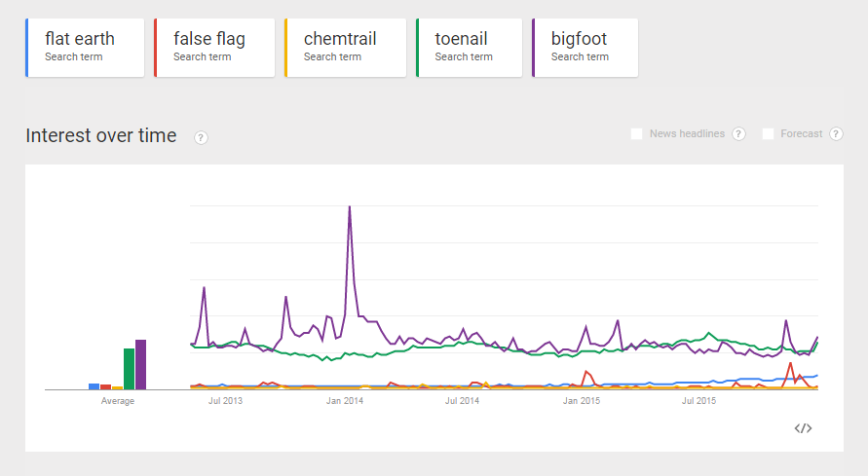Screen dimensions: 868x476
Task: Click the red false flag average bar
Action: [x=105, y=386]
